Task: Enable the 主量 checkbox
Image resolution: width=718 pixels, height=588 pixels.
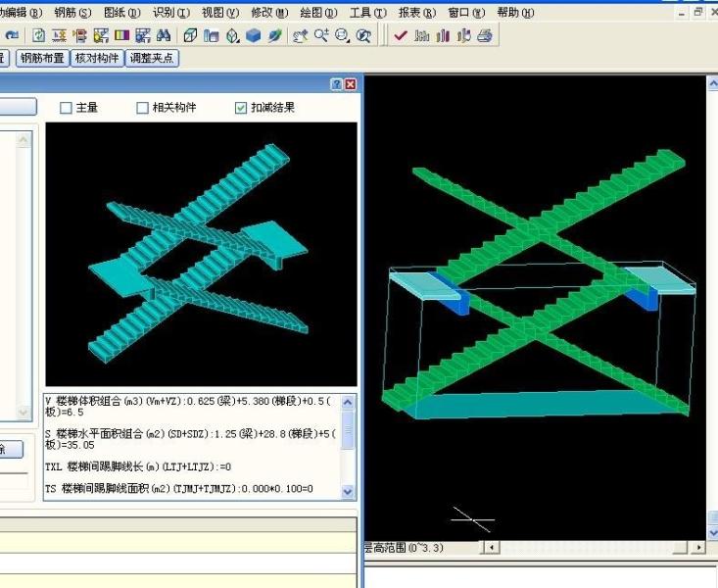Action: pyautogui.click(x=66, y=108)
